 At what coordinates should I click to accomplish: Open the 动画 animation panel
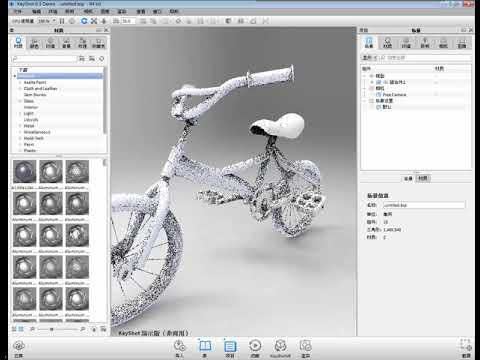(255, 349)
